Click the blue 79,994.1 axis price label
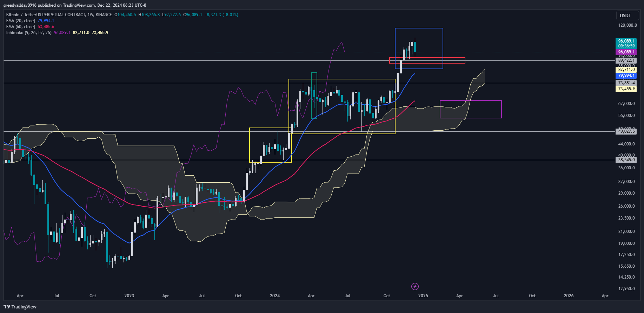Viewport: 644px width, 313px height. pos(626,76)
